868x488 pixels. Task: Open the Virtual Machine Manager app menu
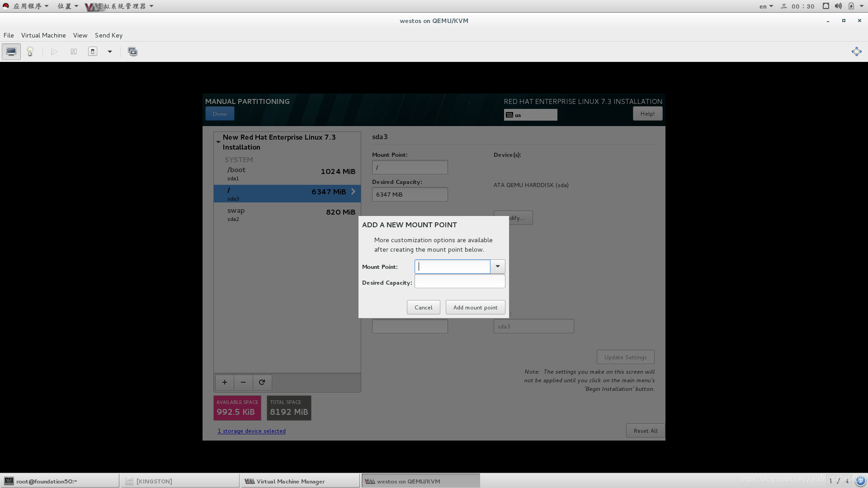pos(120,6)
